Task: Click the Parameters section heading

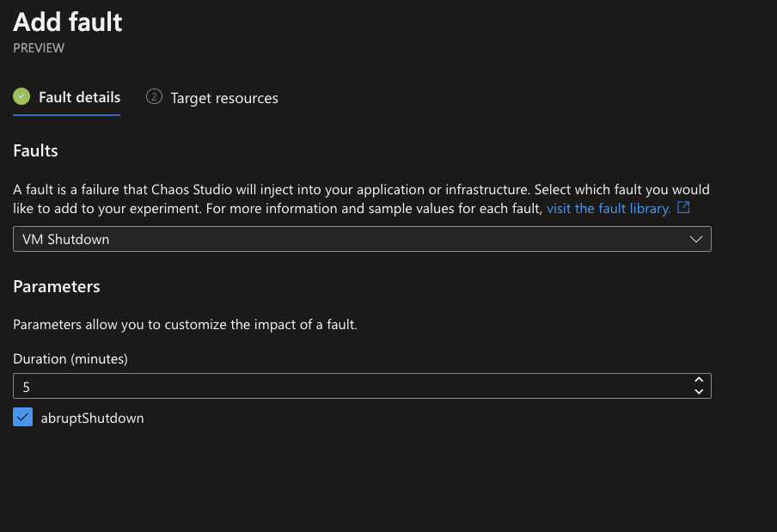Action: point(57,286)
